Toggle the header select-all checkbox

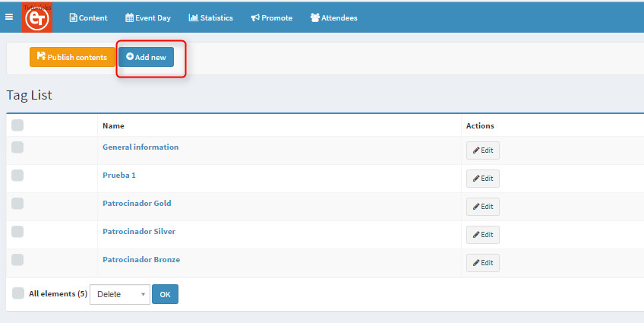tap(17, 125)
